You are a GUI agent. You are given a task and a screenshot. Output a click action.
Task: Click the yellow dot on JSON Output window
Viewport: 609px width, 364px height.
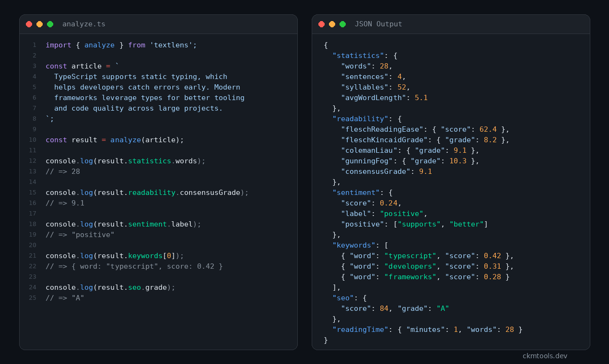click(332, 24)
